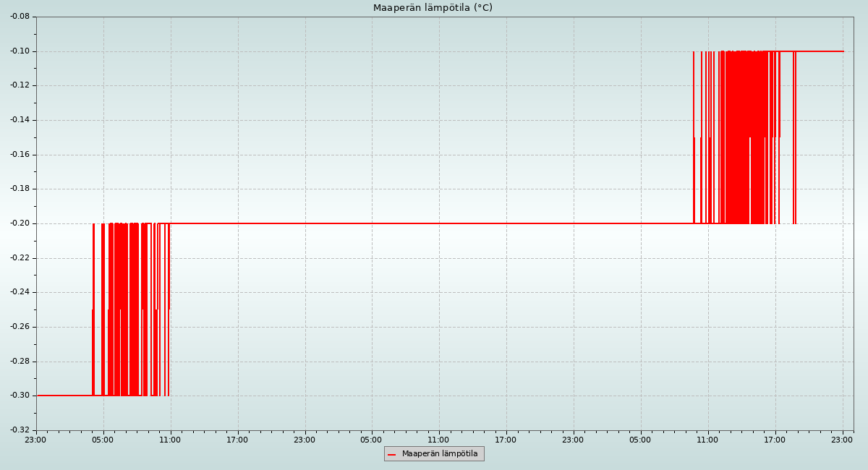868x470 pixels.
Task: Click the -0.26 y-axis label
Action: 20,327
